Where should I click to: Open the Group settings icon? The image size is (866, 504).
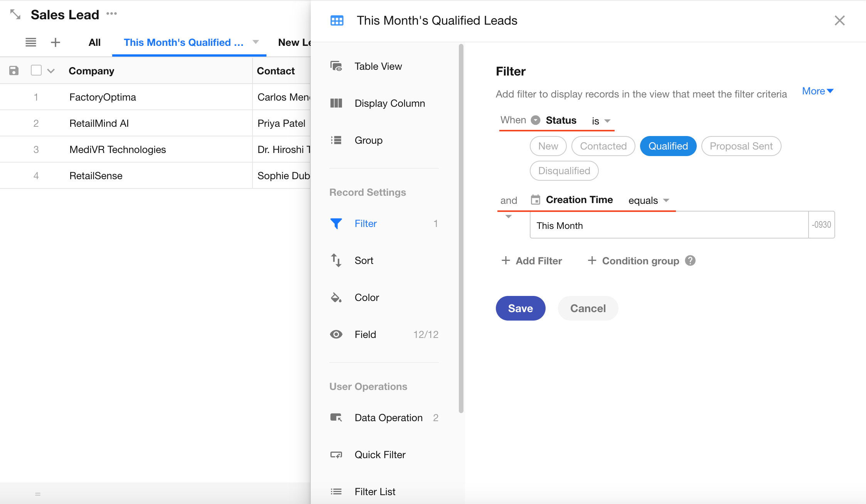click(336, 140)
